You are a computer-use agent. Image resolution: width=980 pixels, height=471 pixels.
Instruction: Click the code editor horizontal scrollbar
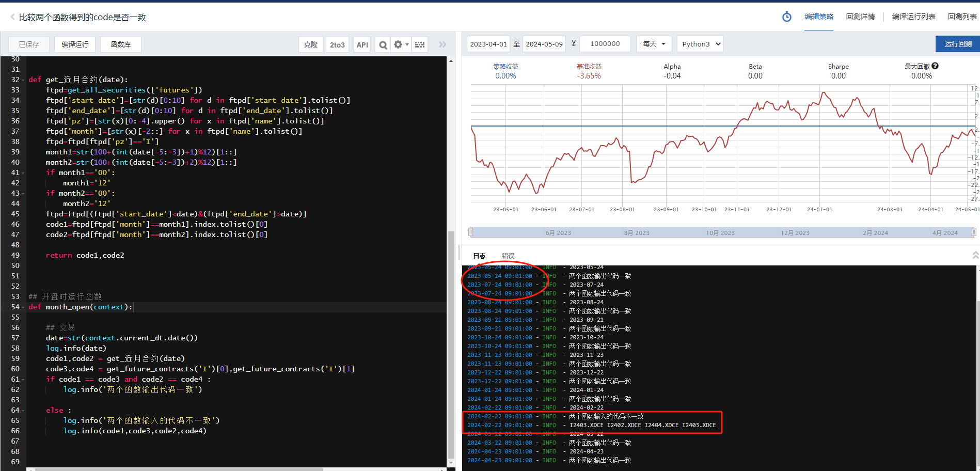click(179, 469)
